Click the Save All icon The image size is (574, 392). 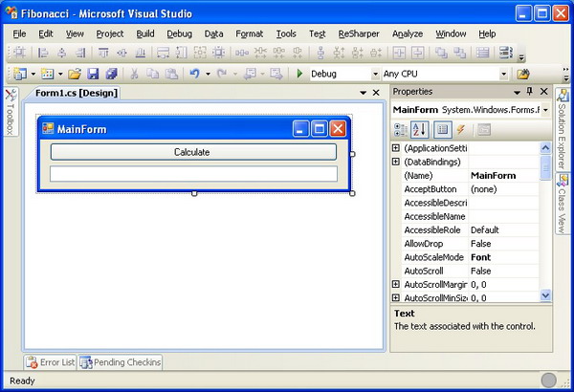[111, 74]
